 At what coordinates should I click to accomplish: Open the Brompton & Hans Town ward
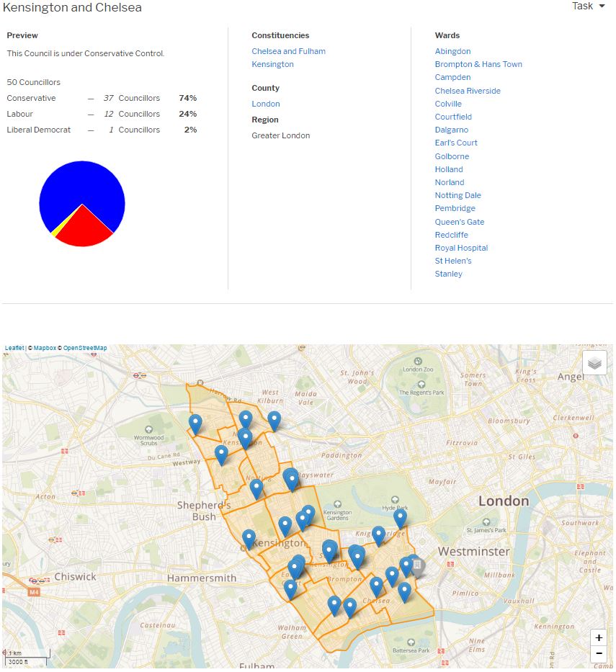click(x=478, y=64)
